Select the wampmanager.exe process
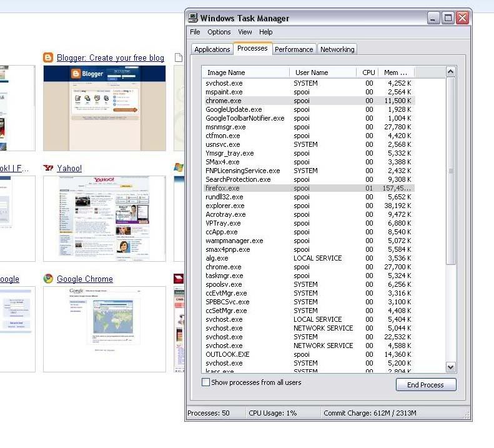 (309, 241)
